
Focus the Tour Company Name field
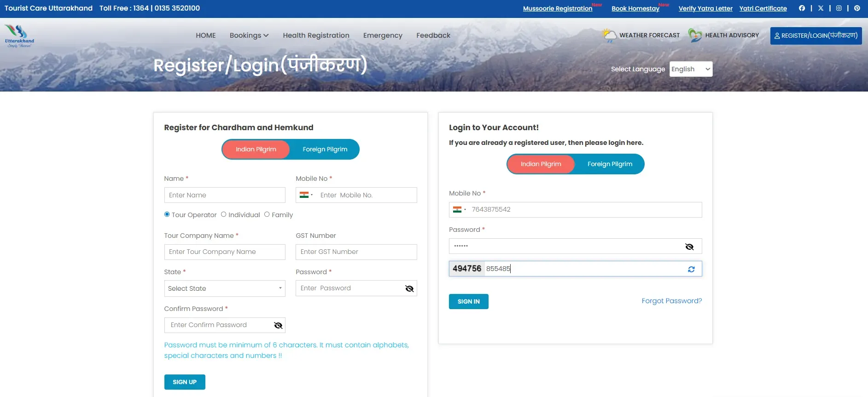coord(225,252)
